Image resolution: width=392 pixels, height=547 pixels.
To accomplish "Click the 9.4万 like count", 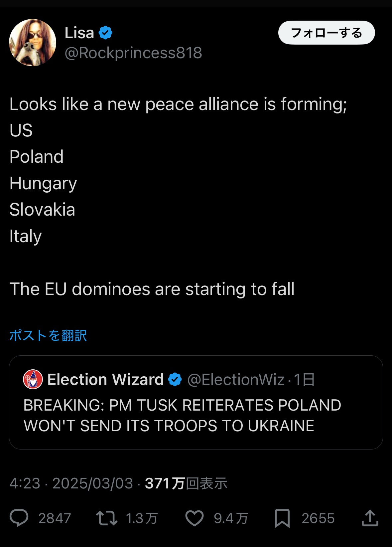I will click(x=231, y=518).
